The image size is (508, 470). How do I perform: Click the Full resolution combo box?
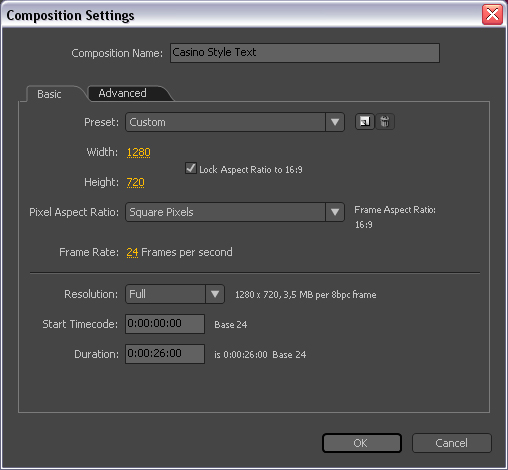click(x=175, y=294)
